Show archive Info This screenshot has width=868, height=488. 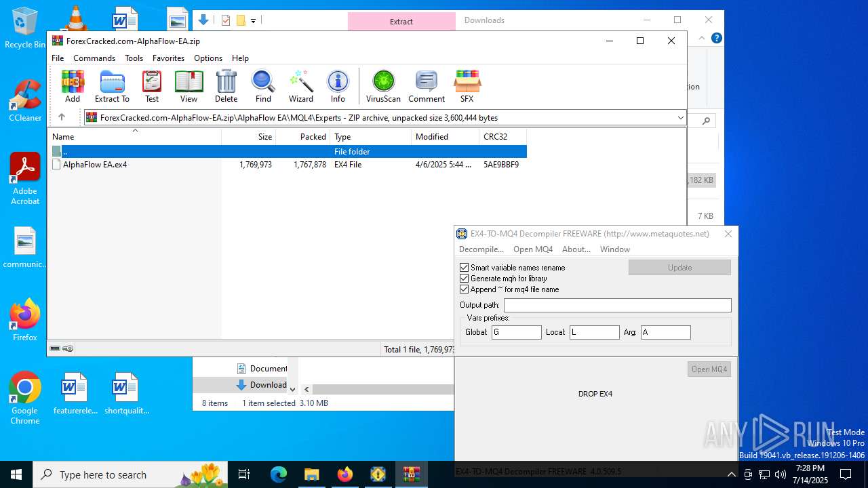tap(338, 86)
